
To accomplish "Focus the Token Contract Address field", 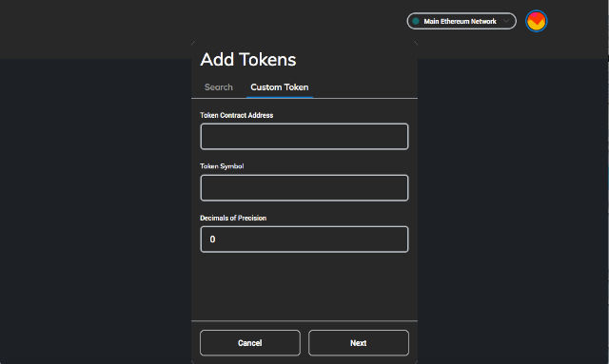I will point(304,137).
